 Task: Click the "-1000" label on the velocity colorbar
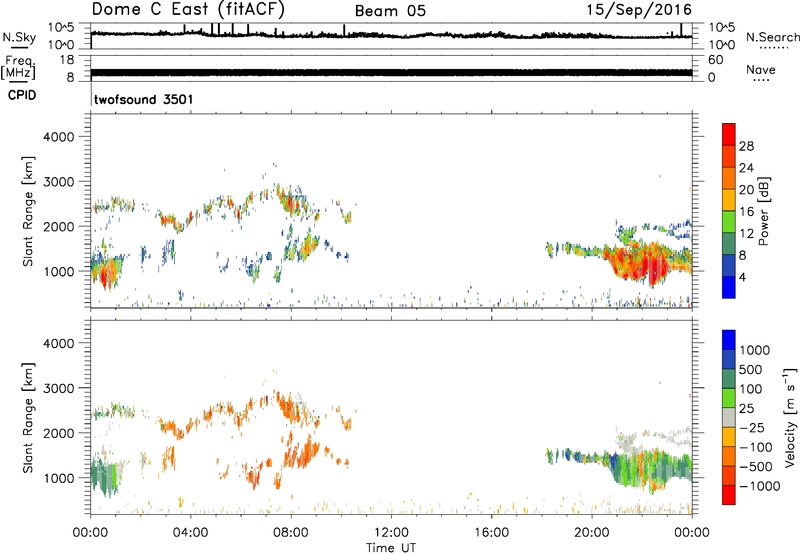tap(759, 486)
